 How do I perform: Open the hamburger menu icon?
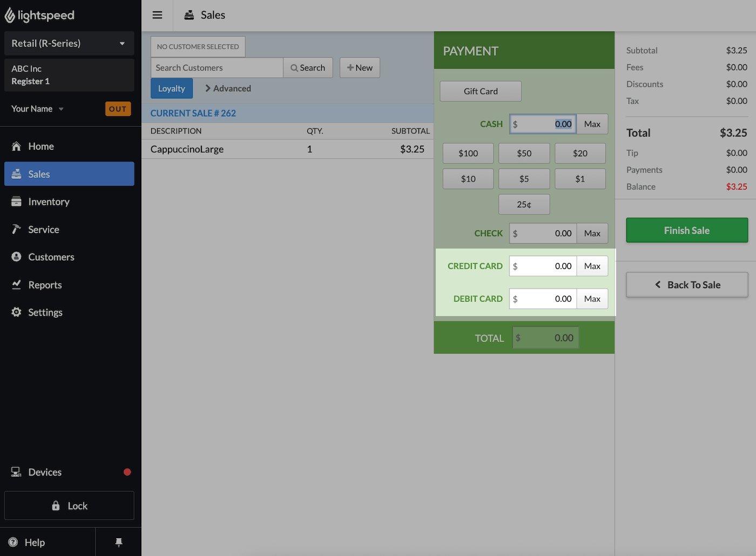(157, 15)
